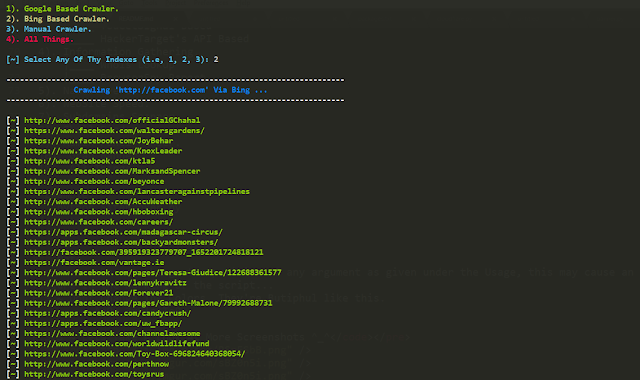Open the lancasteragainstpipelines link
This screenshot has width=640, height=380.
click(x=137, y=191)
